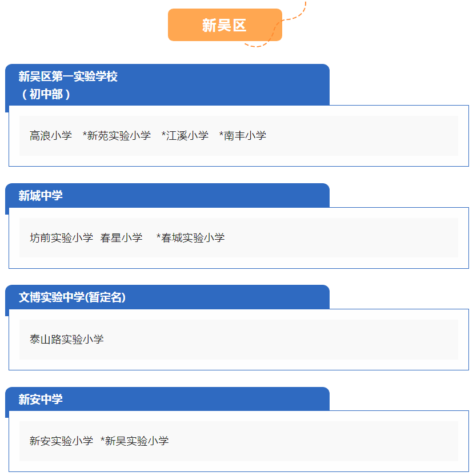
Task: Click 泰山路实验小学 under 文博实验中学
Action: click(x=66, y=340)
